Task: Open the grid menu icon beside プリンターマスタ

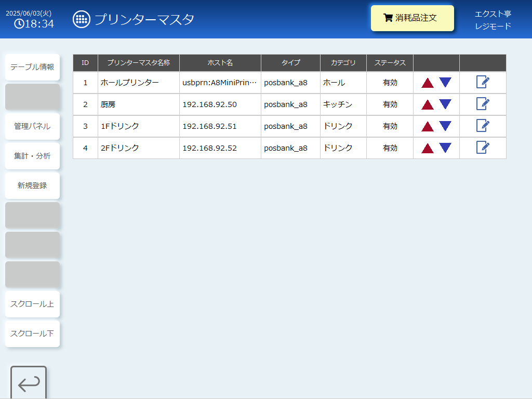Action: (82, 19)
